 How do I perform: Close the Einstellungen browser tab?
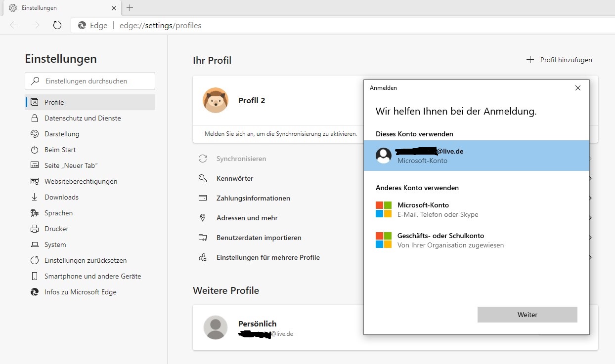click(x=114, y=8)
